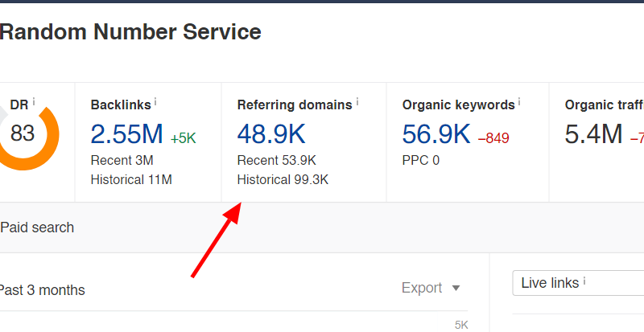Click the green +5K backlinks change

[x=183, y=138]
